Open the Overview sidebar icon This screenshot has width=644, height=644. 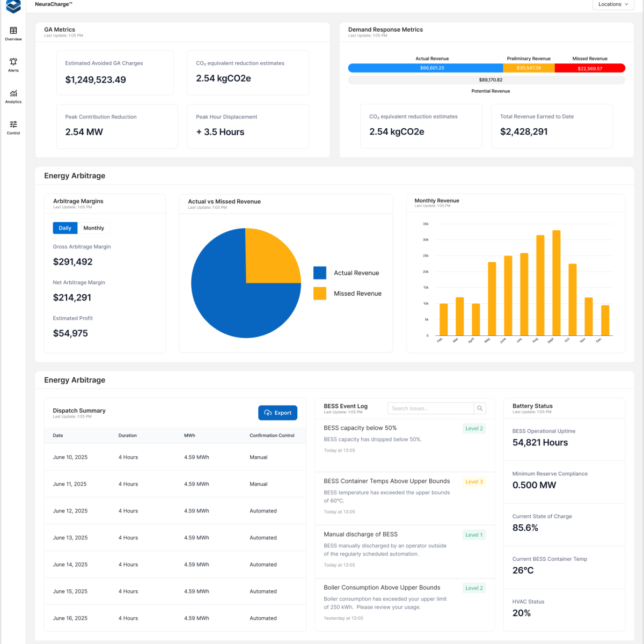click(x=13, y=31)
